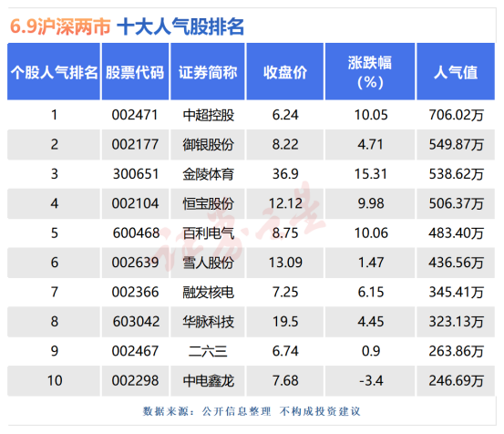Click change percentage 9.98
The width and height of the screenshot is (504, 434).
pyautogui.click(x=371, y=203)
